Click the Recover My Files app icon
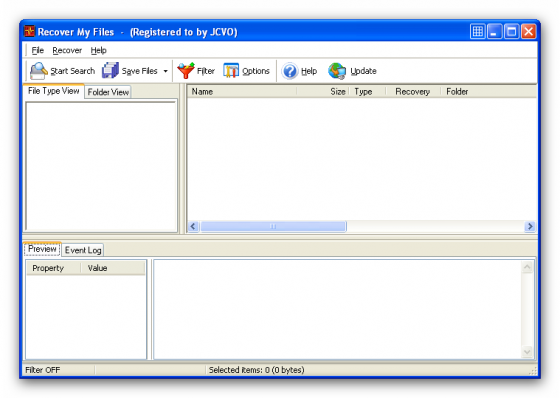The image size is (560, 398). (30, 31)
